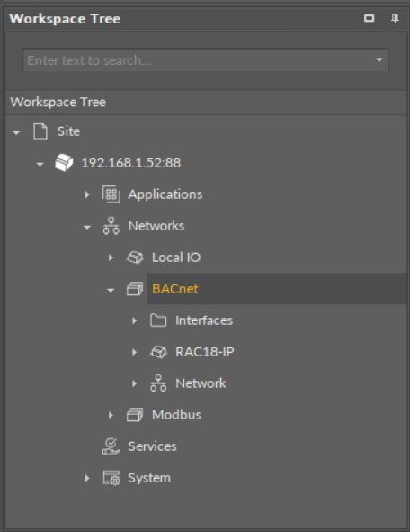Select the Network tree item under BACnet

click(201, 383)
